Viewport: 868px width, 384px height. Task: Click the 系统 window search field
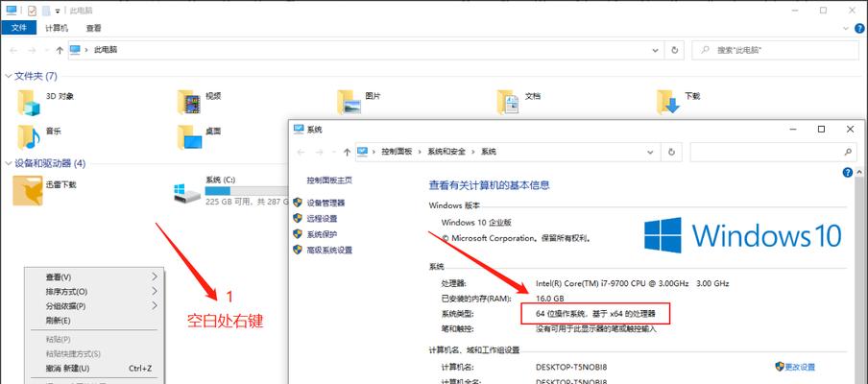click(x=773, y=152)
